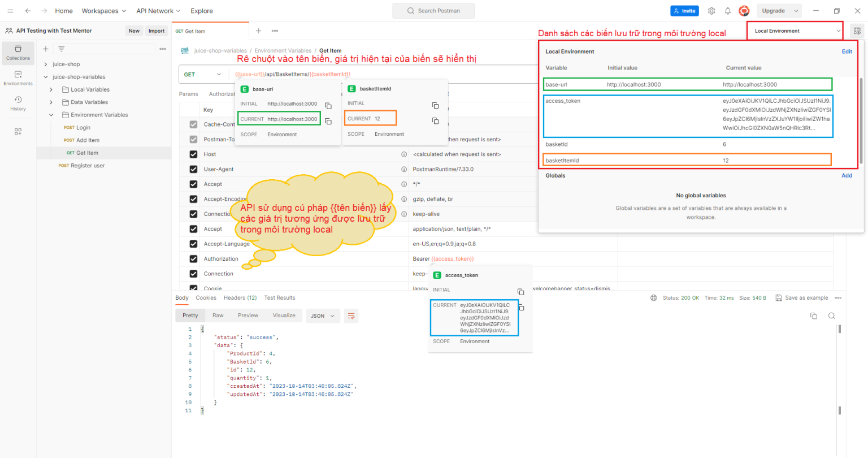868x458 pixels.
Task: Toggle the User-Agent header checkbox
Action: [193, 169]
